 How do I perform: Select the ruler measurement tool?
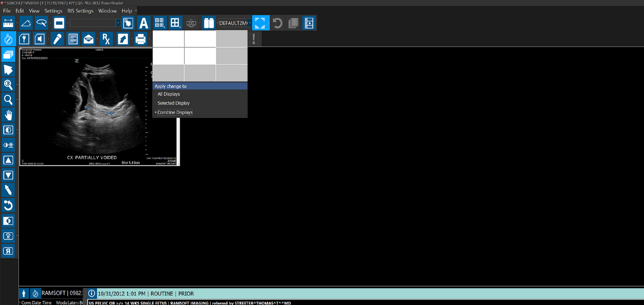pyautogui.click(x=8, y=23)
